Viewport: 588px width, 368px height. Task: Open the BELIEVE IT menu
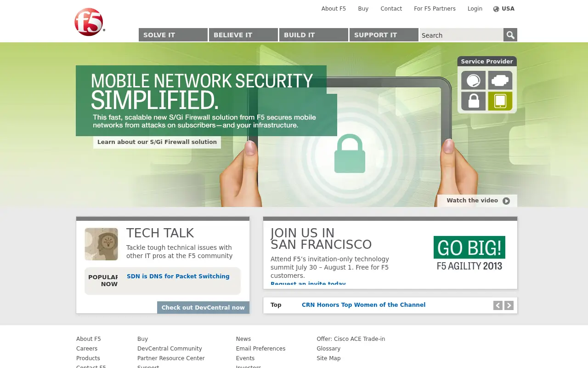coord(243,35)
